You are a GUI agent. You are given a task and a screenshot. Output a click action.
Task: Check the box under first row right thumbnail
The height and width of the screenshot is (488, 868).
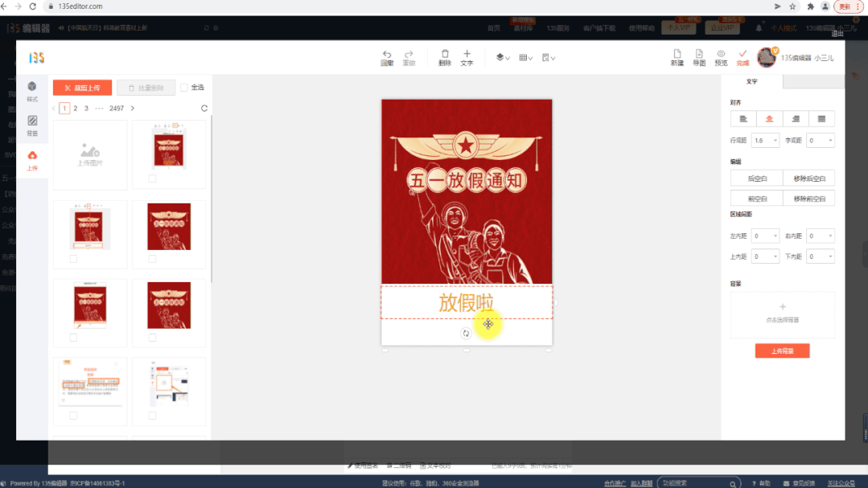click(152, 178)
